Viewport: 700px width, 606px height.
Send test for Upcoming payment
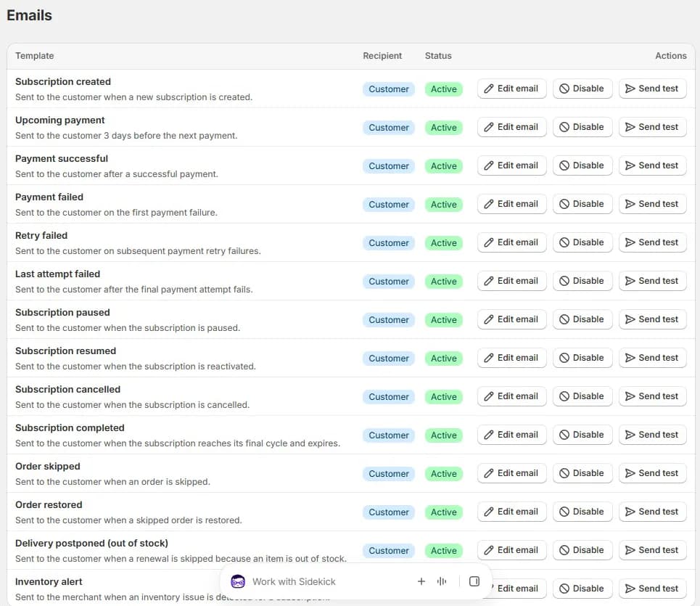652,127
